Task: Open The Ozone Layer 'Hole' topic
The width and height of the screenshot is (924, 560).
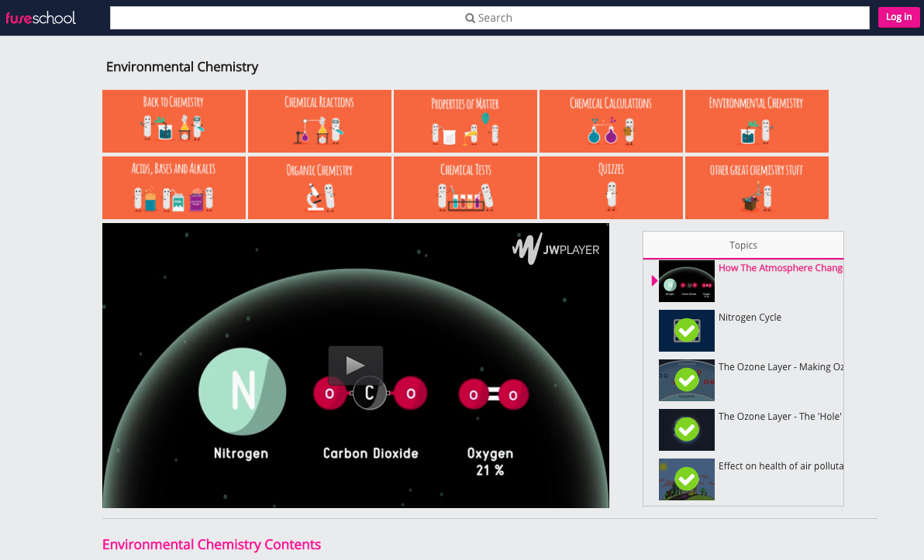Action: pos(779,417)
